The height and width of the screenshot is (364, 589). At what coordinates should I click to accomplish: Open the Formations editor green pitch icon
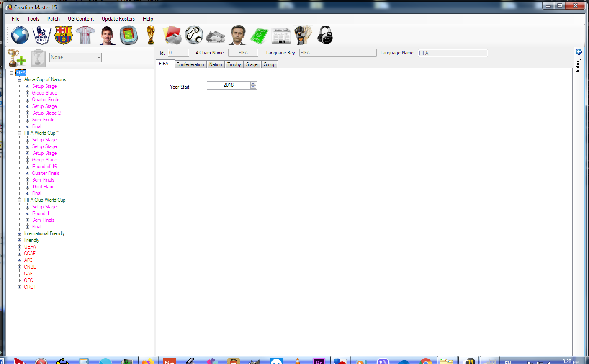[260, 36]
